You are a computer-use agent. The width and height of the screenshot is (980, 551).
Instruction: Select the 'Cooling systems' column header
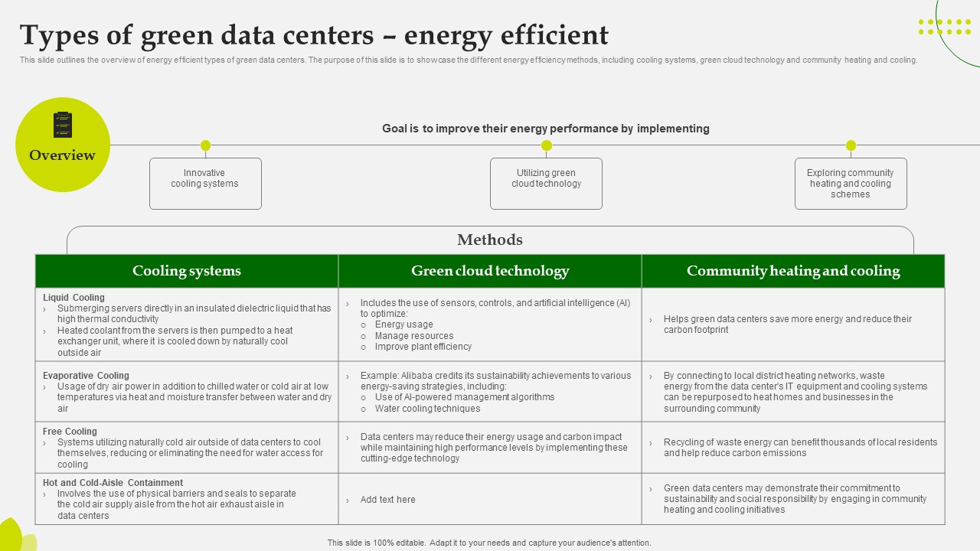click(187, 271)
